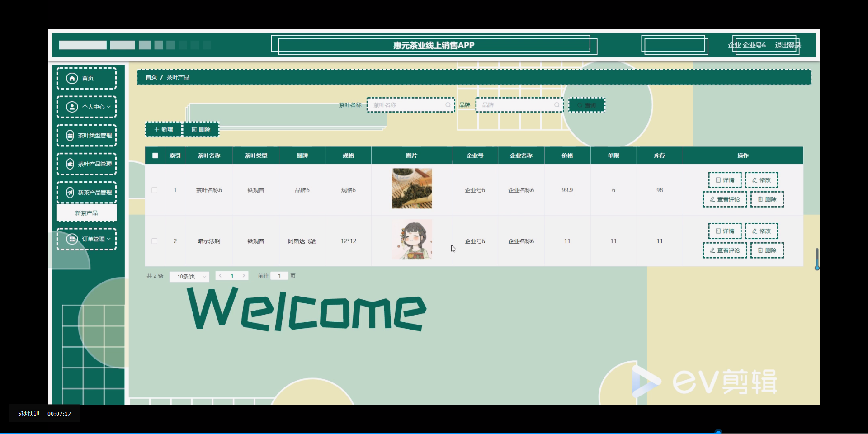Select page 1 in the pagination
Screen dimensions: 868x434
[232, 276]
